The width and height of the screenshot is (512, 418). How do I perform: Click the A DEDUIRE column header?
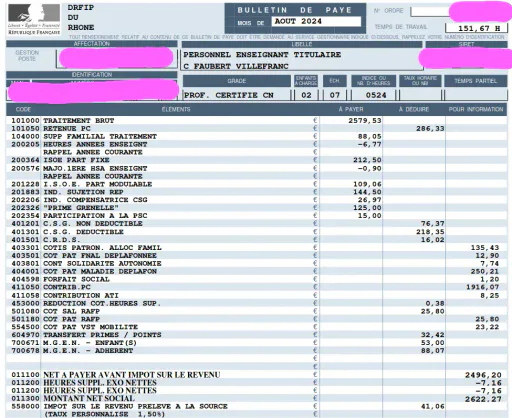414,109
